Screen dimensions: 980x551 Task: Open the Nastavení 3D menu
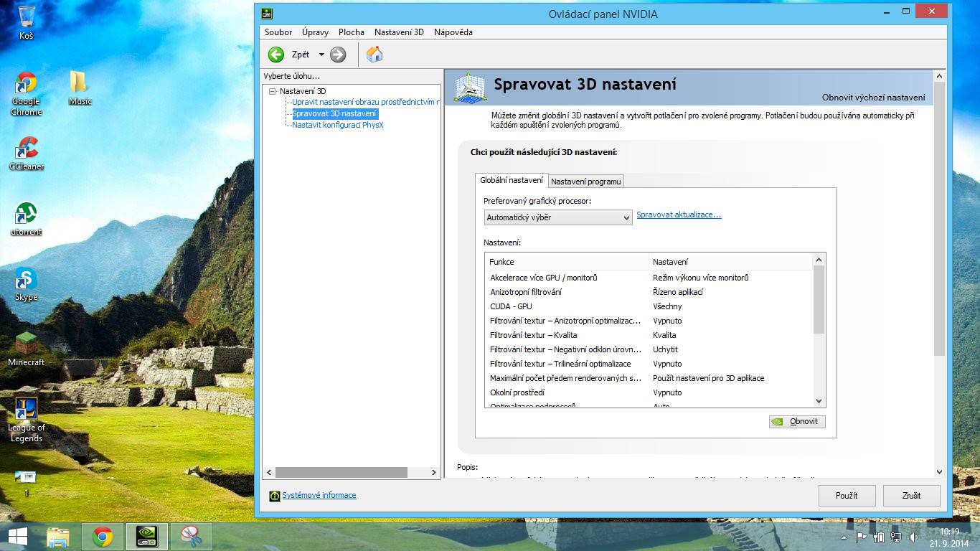click(399, 32)
